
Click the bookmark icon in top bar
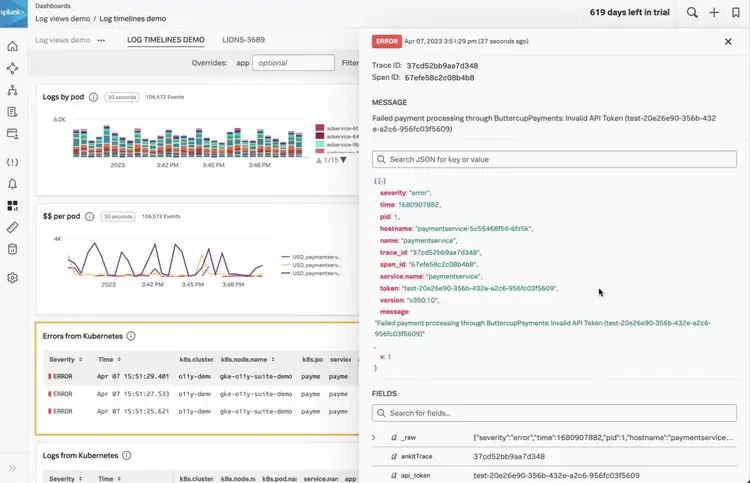point(736,12)
